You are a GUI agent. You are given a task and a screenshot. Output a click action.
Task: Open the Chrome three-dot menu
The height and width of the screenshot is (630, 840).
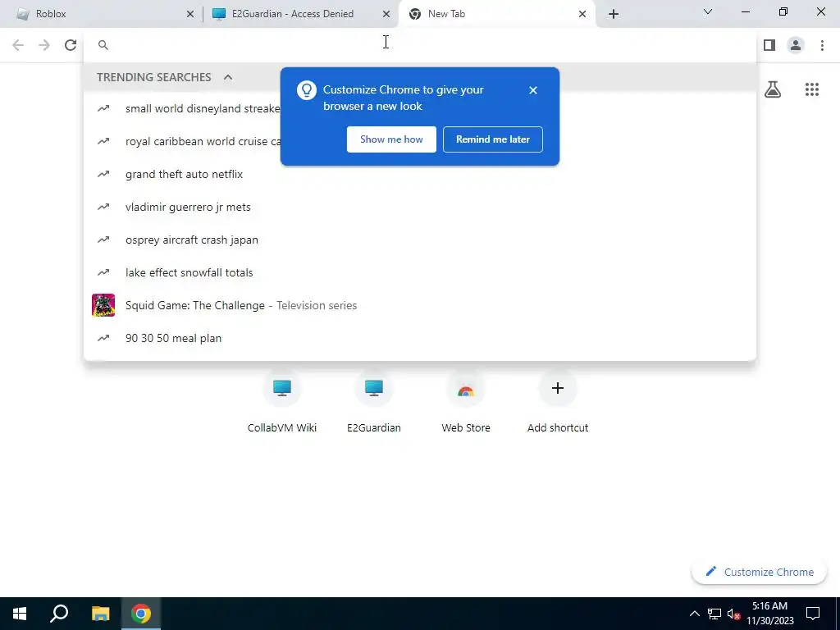822,46
